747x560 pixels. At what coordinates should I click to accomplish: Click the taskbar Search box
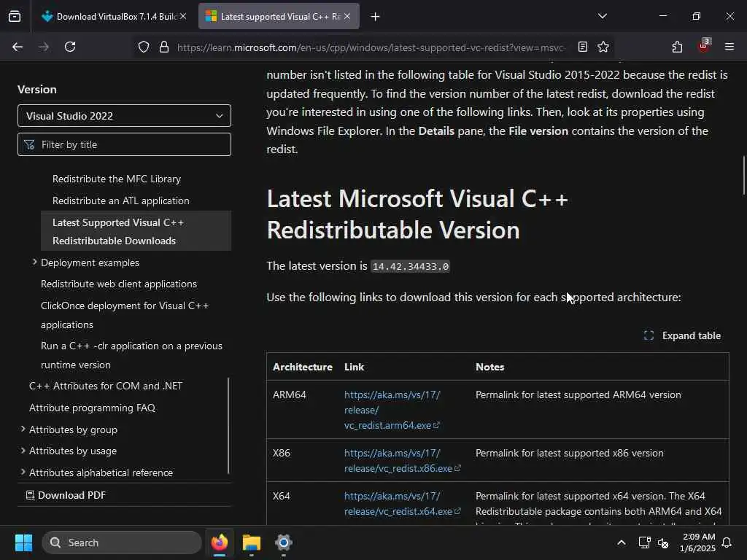[122, 542]
